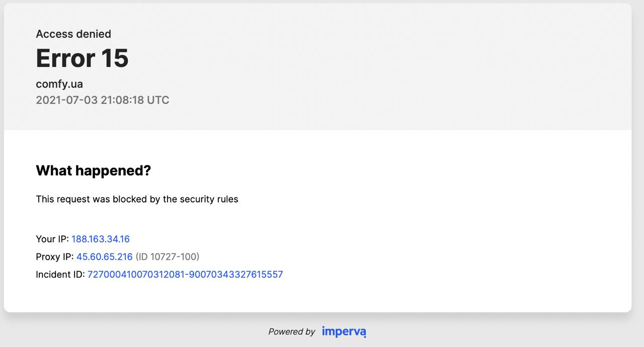The height and width of the screenshot is (347, 644).
Task: Click the Imperva logo
Action: [344, 331]
